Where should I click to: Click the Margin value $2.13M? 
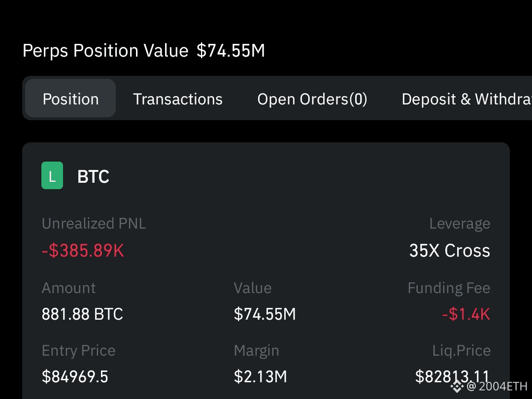pos(260,376)
